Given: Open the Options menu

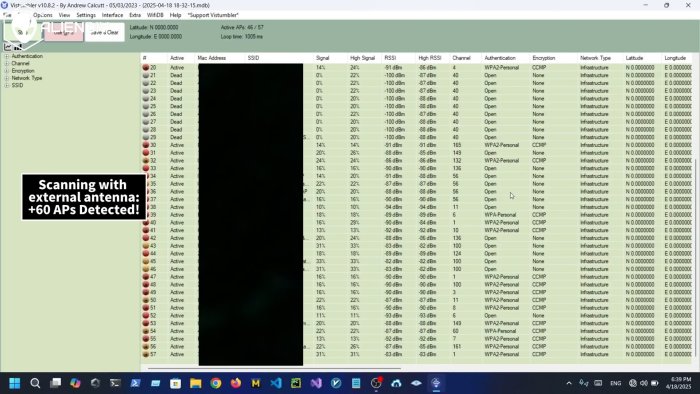Looking at the screenshot, I should (42, 15).
